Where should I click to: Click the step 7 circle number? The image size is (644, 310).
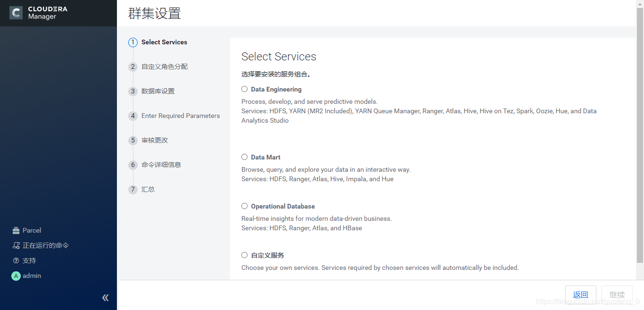pyautogui.click(x=133, y=189)
